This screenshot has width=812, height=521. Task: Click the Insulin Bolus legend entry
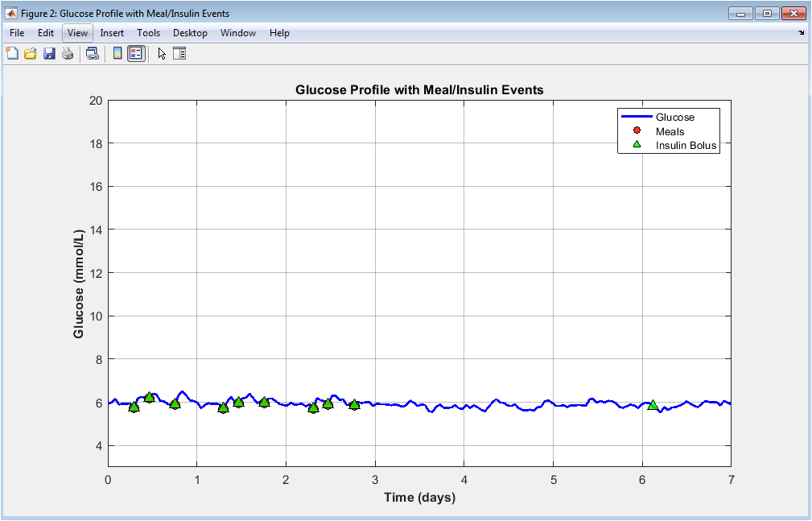click(686, 146)
